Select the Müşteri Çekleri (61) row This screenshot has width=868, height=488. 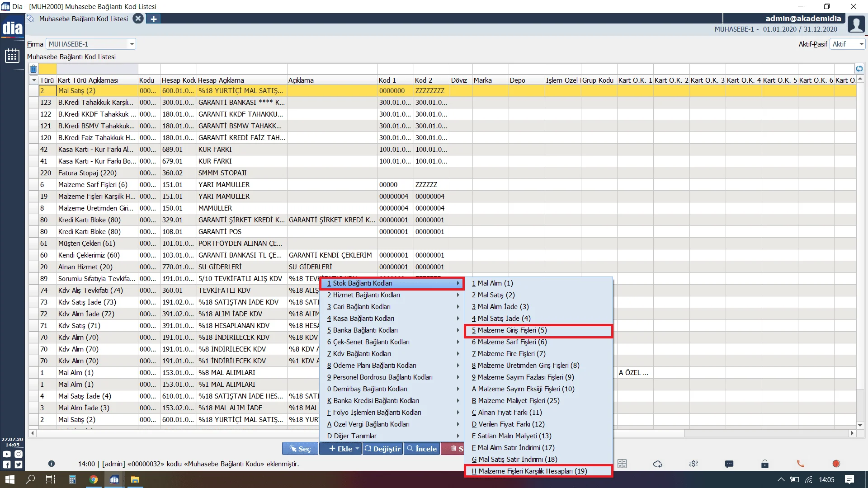pyautogui.click(x=443, y=244)
